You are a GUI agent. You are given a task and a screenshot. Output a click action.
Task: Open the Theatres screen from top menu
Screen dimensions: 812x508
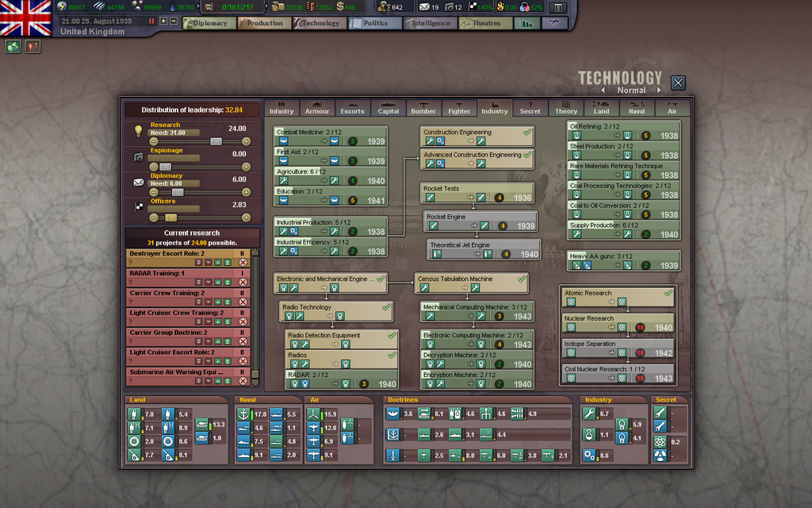[485, 23]
